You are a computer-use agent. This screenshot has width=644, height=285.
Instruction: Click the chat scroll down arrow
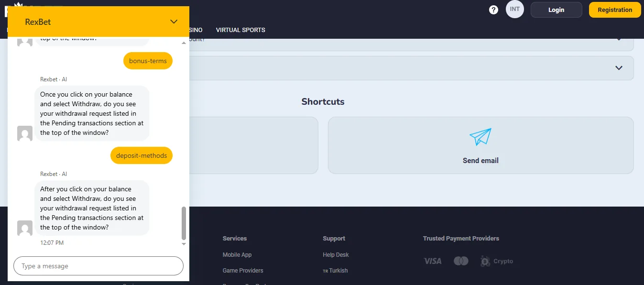(184, 244)
